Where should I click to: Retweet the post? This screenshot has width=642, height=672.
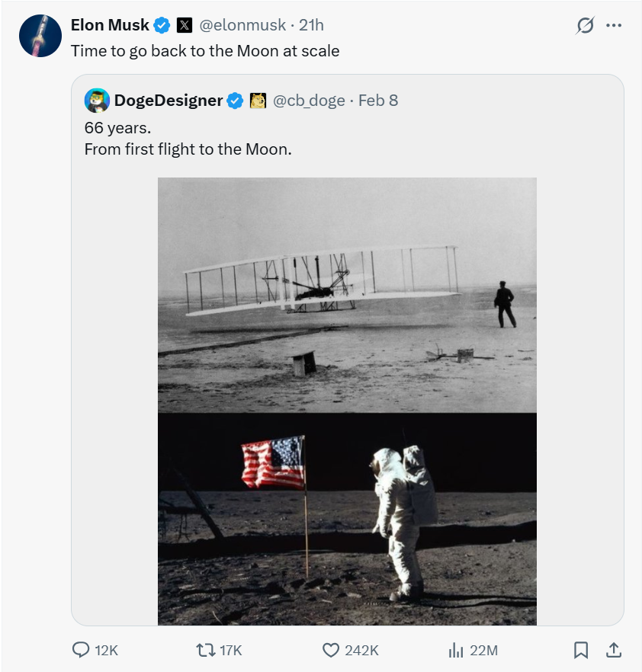tap(207, 651)
